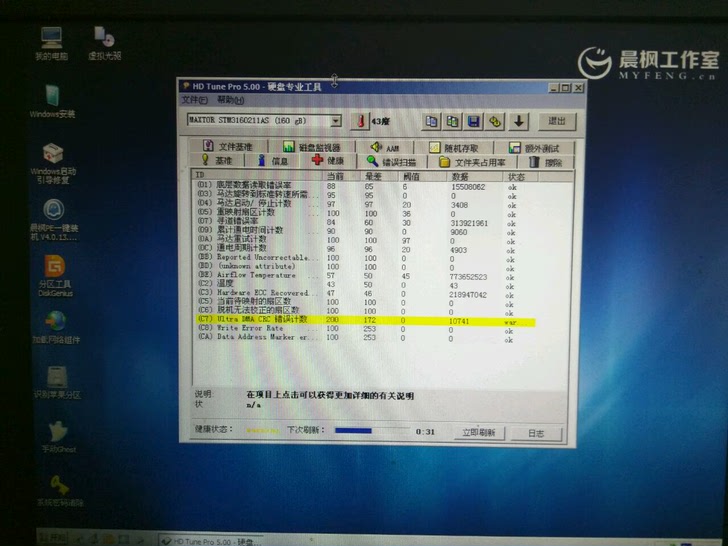728x546 pixels.
Task: Open the 文件(F) menu
Action: pyautogui.click(x=195, y=100)
